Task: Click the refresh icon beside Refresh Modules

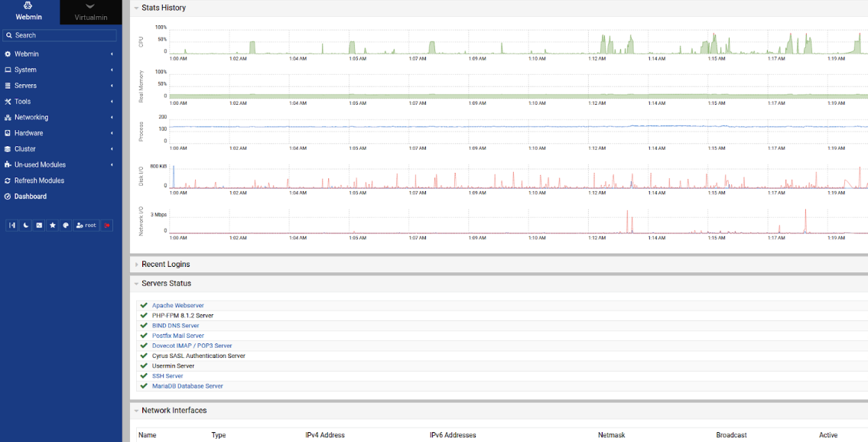Action: (x=8, y=180)
